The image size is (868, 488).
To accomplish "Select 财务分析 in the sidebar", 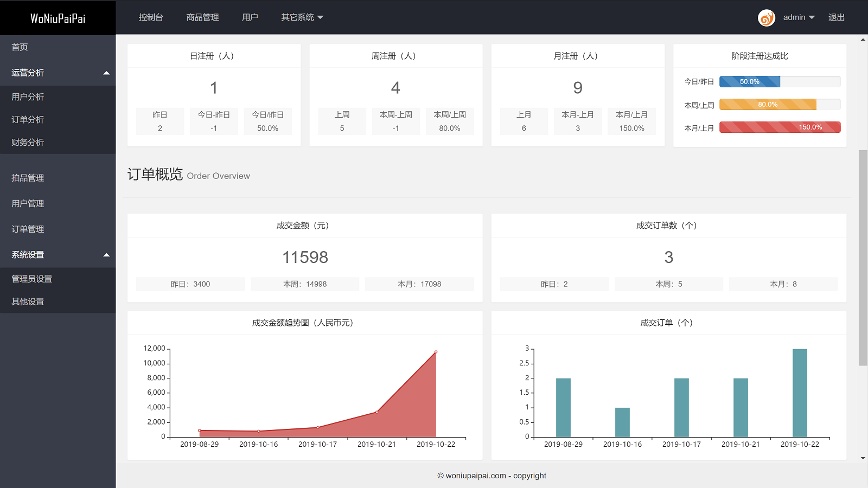I will (58, 143).
